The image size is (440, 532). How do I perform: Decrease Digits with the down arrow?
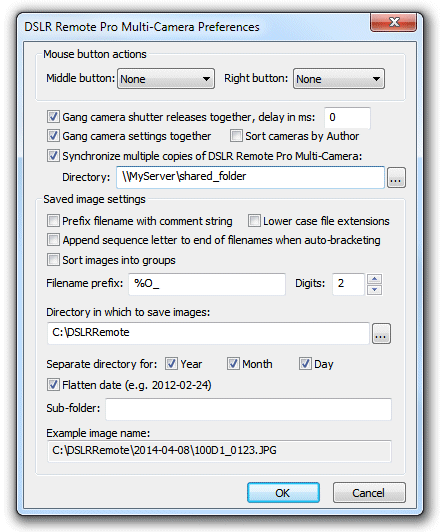(375, 289)
